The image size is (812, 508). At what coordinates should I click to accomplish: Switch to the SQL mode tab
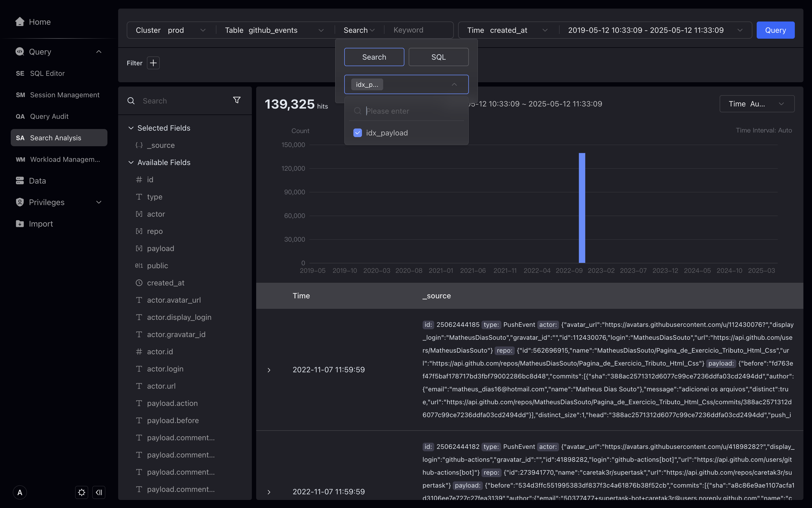[x=438, y=57]
